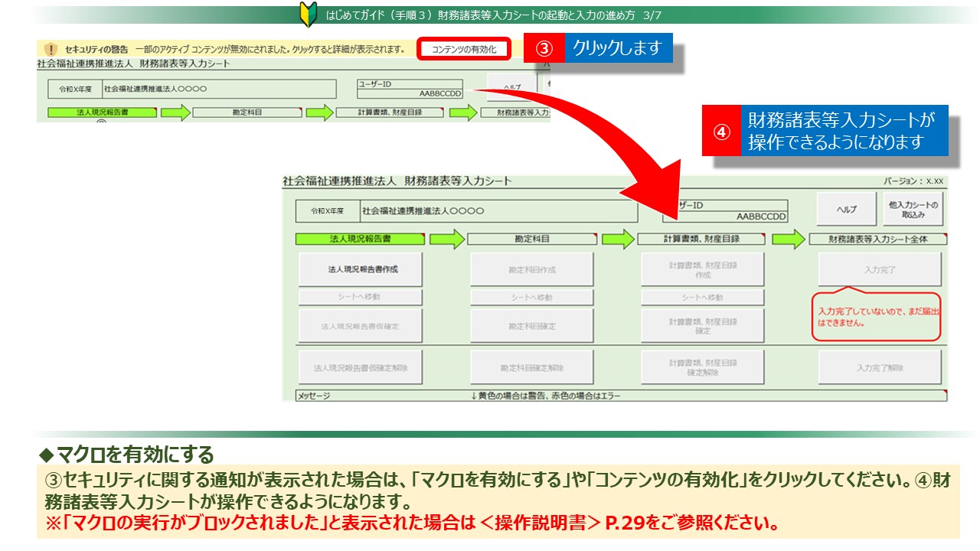Click シートへ移動 under 法人現況報告書作成

pyautogui.click(x=360, y=297)
